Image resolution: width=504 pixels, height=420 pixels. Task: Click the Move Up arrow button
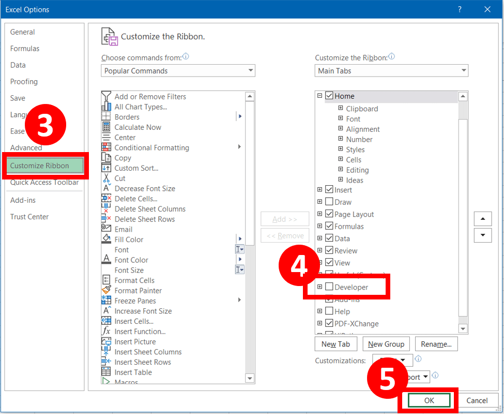[482, 219]
